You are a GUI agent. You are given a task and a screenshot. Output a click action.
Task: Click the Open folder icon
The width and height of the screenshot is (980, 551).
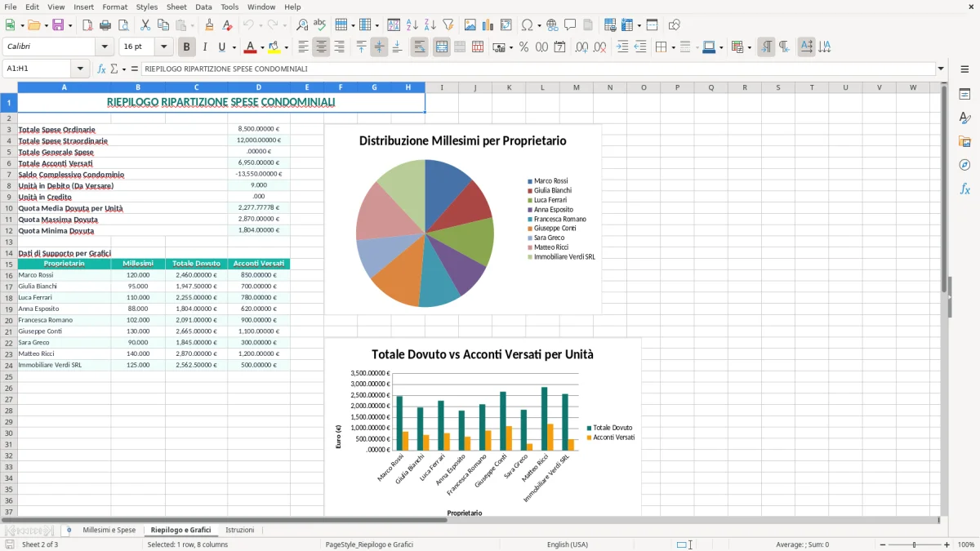coord(33,25)
